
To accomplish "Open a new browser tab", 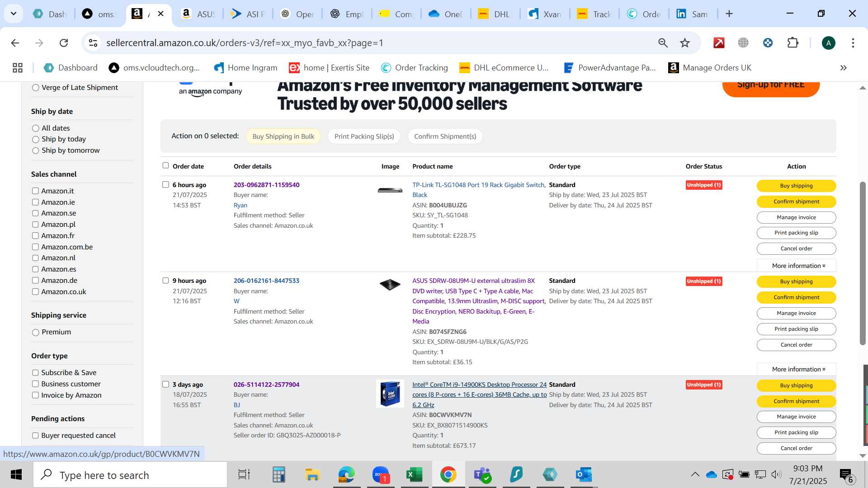I will [729, 14].
